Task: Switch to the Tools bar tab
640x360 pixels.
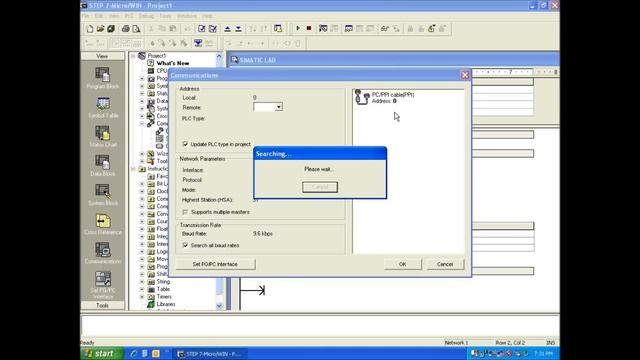Action: coord(102,305)
